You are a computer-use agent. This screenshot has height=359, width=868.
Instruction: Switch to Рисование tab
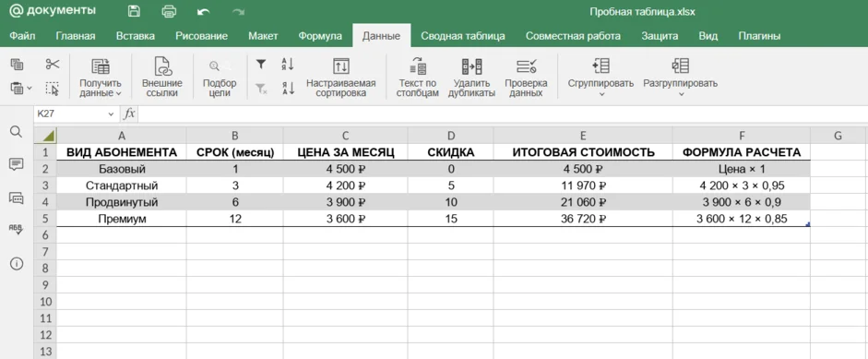(201, 36)
